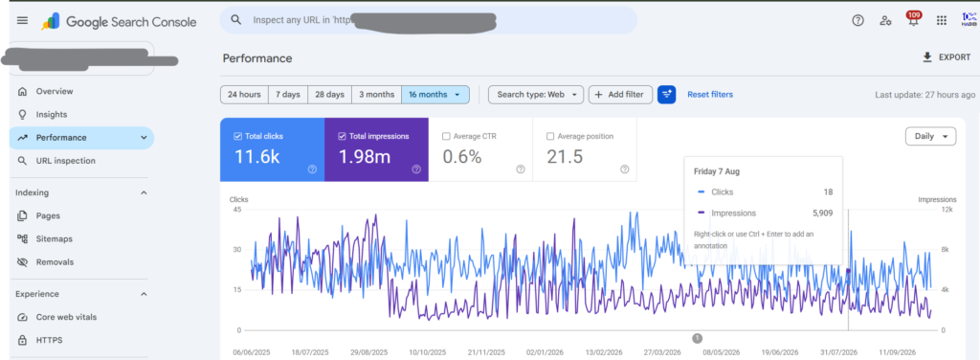The height and width of the screenshot is (360, 980).
Task: Collapse the Indexing section chevron
Action: 144,192
